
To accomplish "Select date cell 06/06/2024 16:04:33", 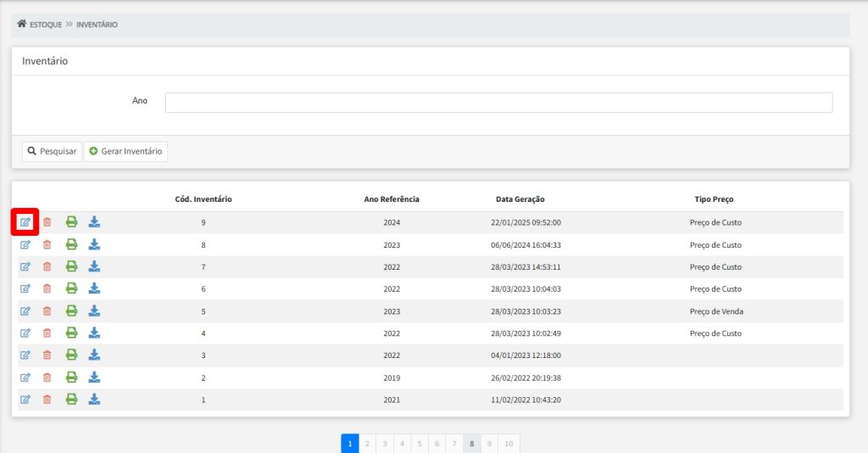I will pos(526,245).
